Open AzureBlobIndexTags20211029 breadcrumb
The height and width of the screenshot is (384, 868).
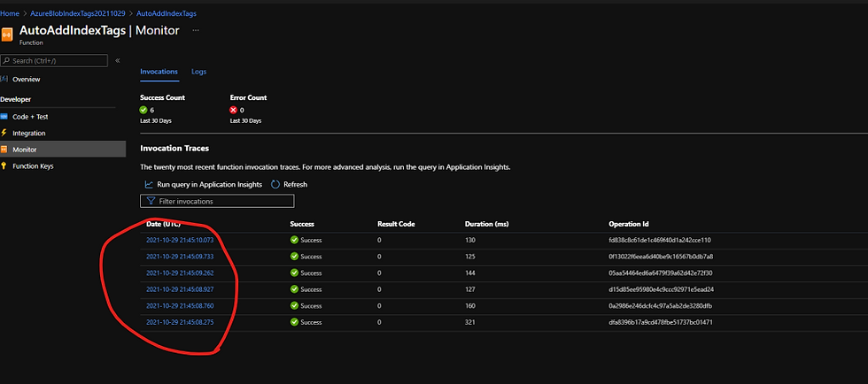point(78,13)
